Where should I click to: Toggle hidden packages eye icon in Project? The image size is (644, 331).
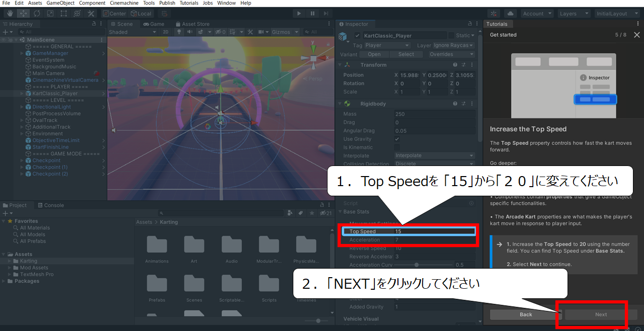pos(326,213)
